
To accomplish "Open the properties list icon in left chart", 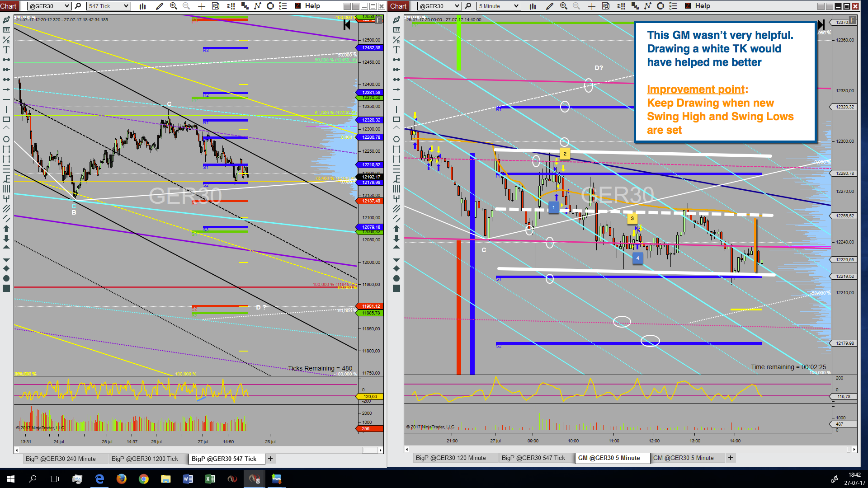I will 283,6.
